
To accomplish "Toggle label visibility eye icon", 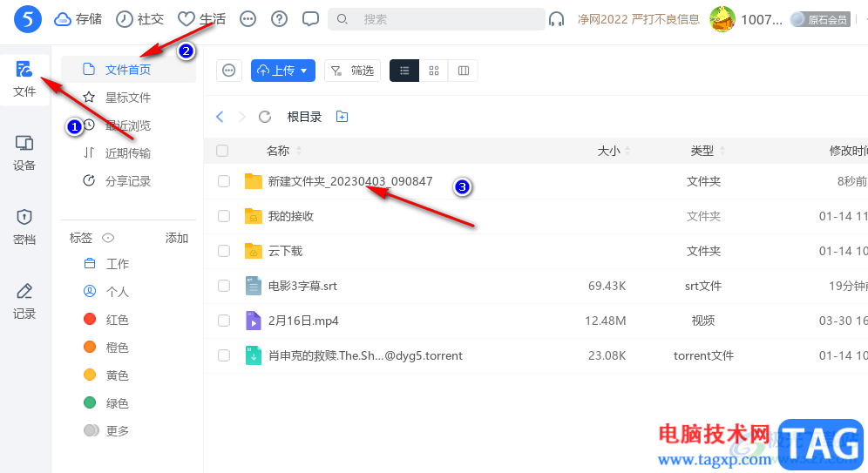I will click(108, 238).
